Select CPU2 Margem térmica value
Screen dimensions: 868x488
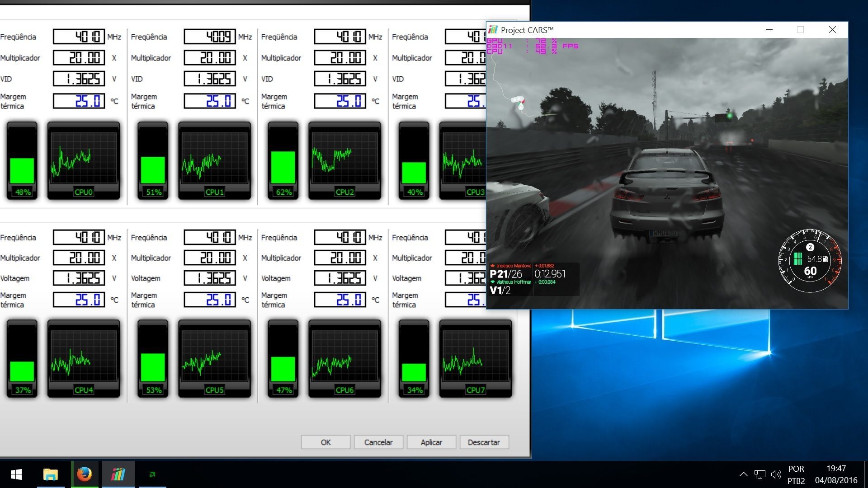coord(340,101)
